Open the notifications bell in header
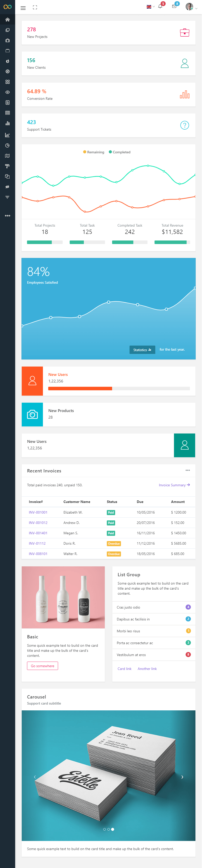This screenshot has height=868, width=202. 160,7
